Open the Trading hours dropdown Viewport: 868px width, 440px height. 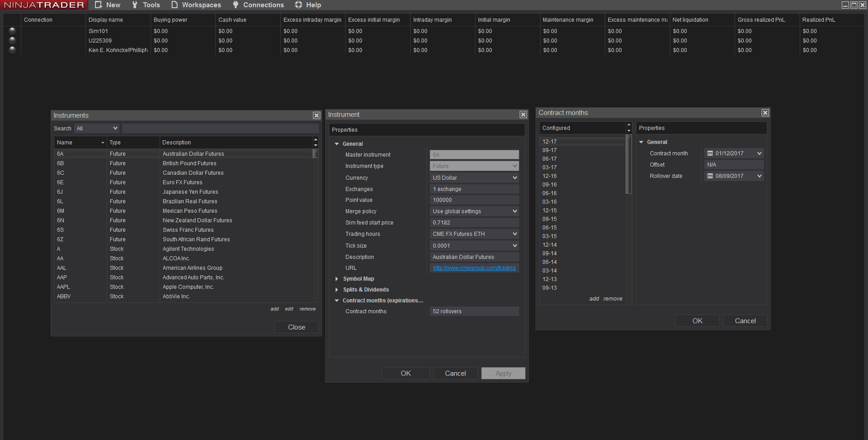pos(474,234)
